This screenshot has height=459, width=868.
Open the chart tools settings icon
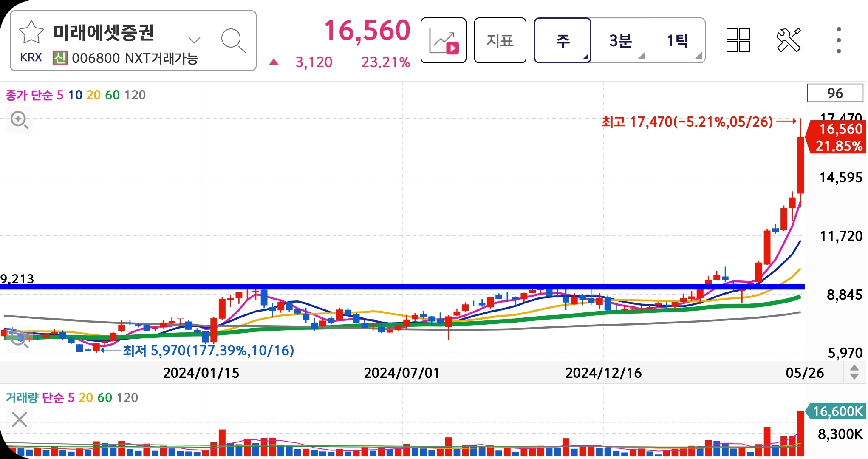[789, 40]
